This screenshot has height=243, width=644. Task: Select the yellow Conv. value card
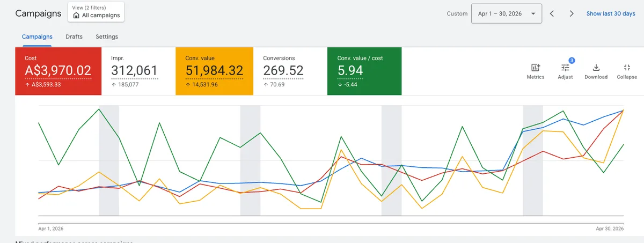214,71
